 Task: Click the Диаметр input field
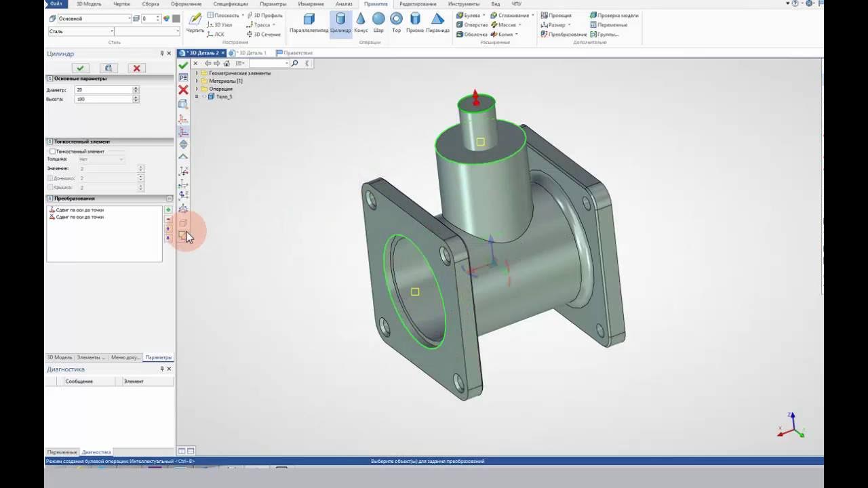pos(103,89)
